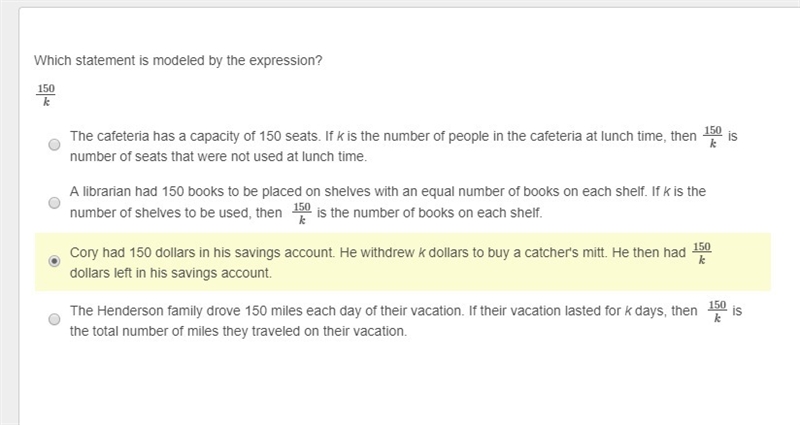Click 'number of seats that were not used' line
Viewport: 800px width, 425px height.
218,157
